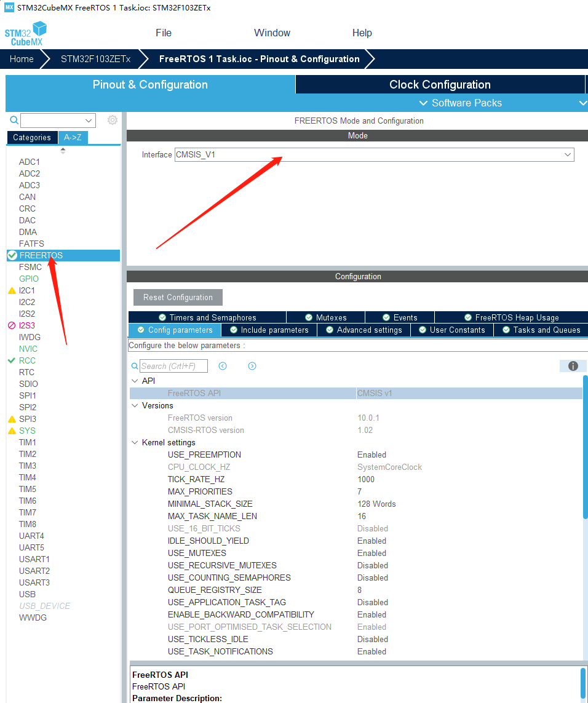Click the STM32CubeMX logo icon
This screenshot has width=588, height=703.
click(x=25, y=32)
